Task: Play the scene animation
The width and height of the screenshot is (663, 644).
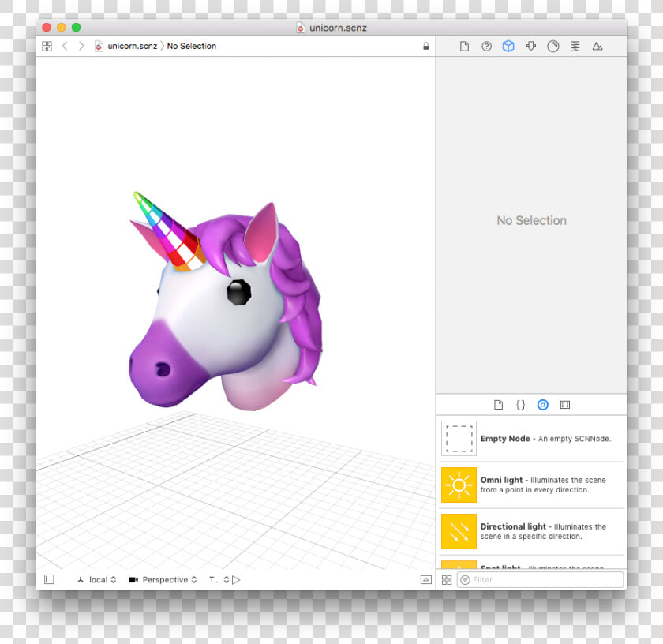Action: pos(236,580)
